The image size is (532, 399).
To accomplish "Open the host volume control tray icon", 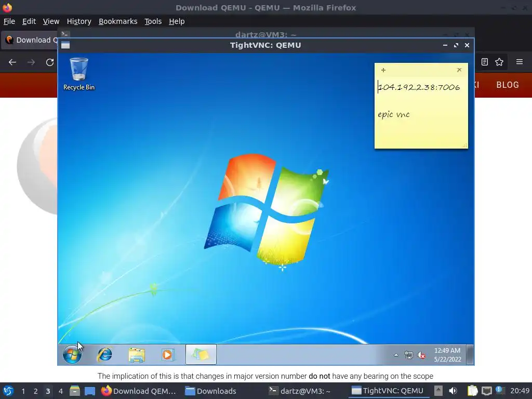I will (453, 391).
